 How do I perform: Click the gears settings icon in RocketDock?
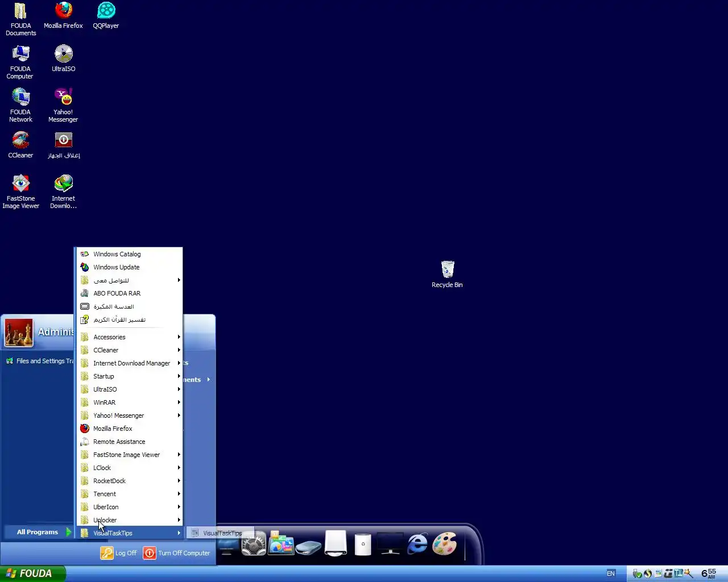point(254,544)
